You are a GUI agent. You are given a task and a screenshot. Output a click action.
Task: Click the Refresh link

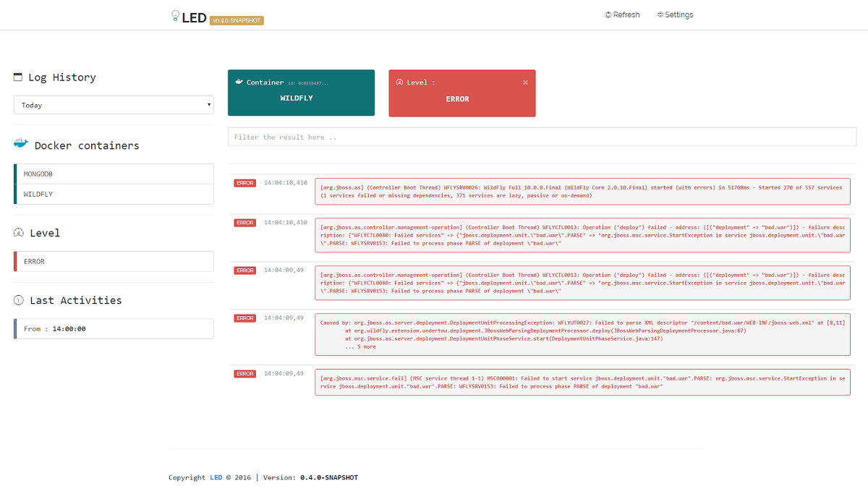click(623, 14)
